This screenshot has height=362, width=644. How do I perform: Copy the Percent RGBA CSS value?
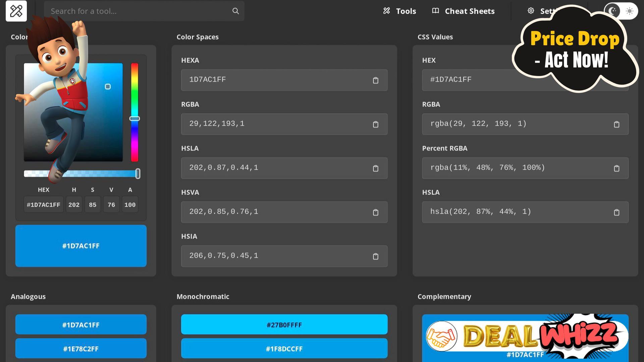point(616,168)
